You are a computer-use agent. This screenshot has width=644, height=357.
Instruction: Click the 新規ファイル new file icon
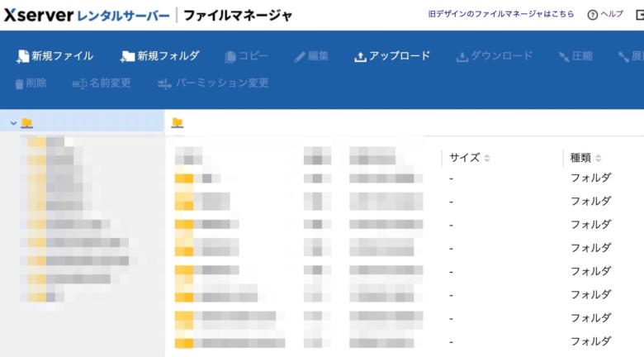tap(22, 56)
